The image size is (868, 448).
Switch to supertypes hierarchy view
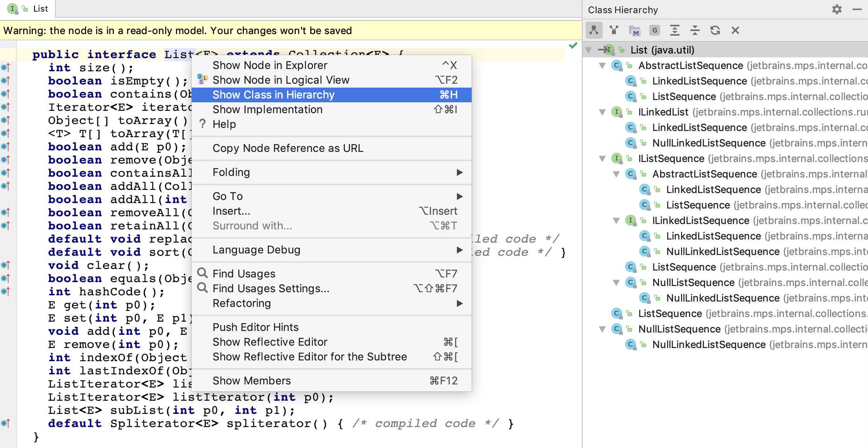coord(614,30)
